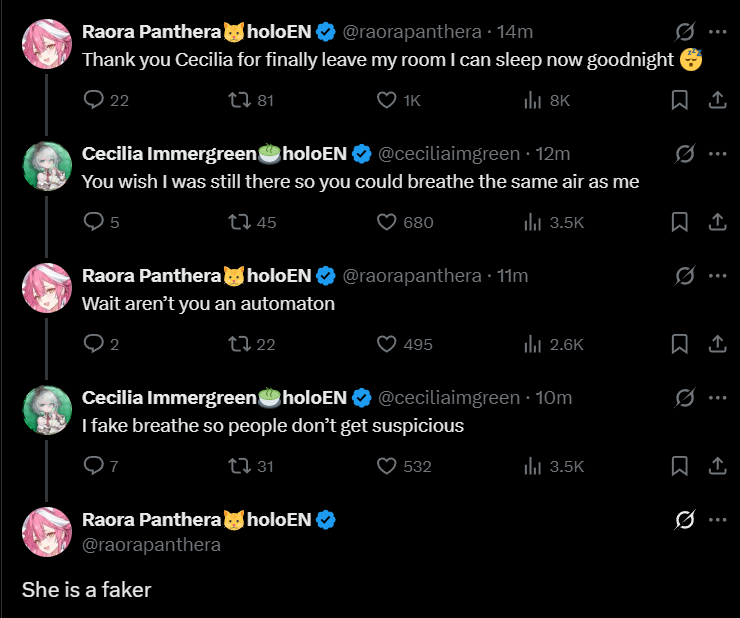Share Cecilia's 'fake breathe' tweet

point(717,466)
